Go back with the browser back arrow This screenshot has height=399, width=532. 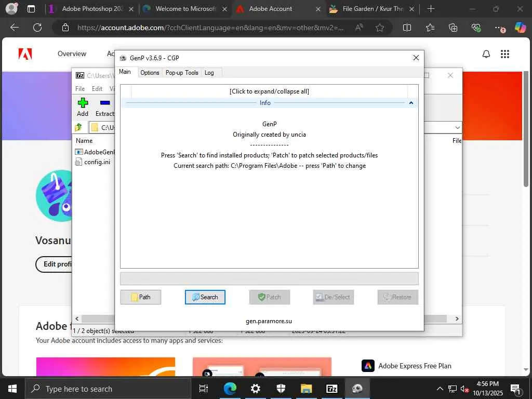(14, 28)
